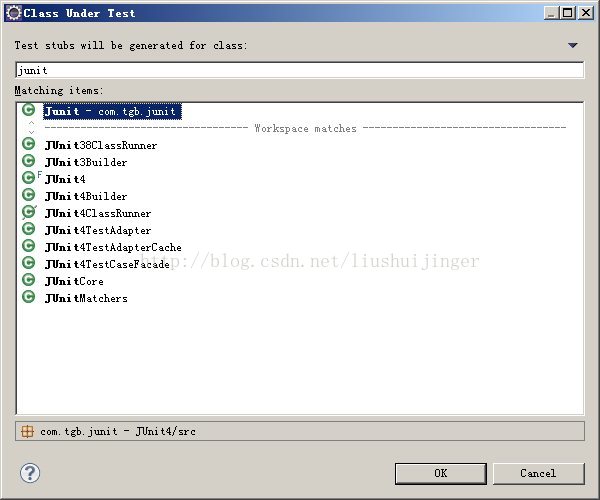
Task: Click the class name search field
Action: pyautogui.click(x=300, y=70)
